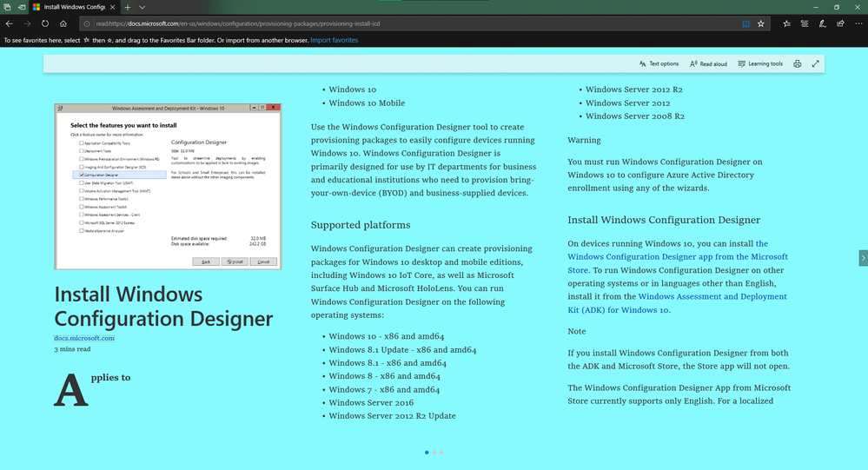Open Learning tools

(x=760, y=63)
